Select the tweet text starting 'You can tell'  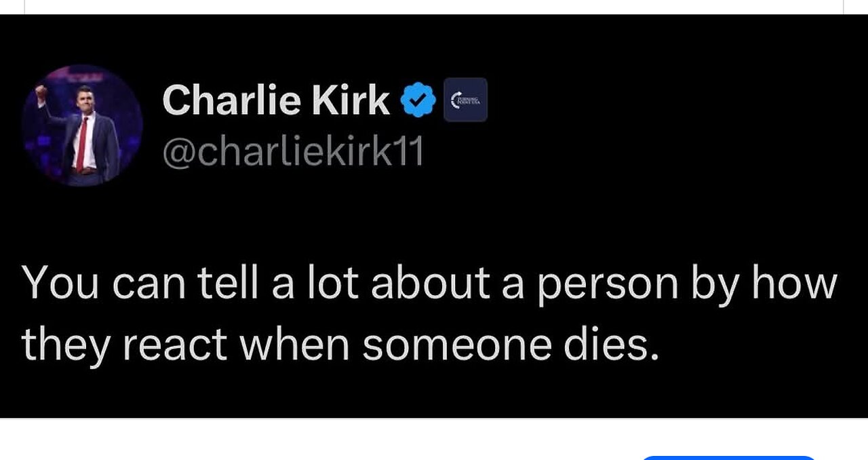click(x=430, y=314)
